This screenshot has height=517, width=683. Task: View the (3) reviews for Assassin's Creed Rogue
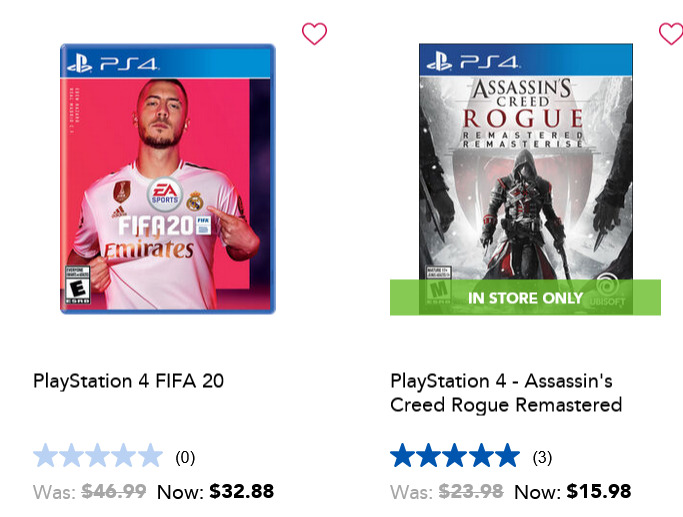542,457
